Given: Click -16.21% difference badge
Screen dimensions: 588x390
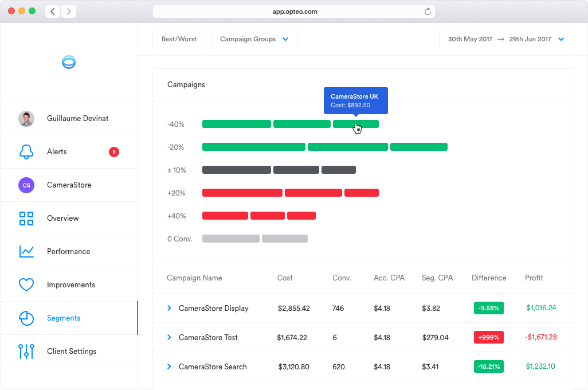Looking at the screenshot, I should [x=489, y=366].
